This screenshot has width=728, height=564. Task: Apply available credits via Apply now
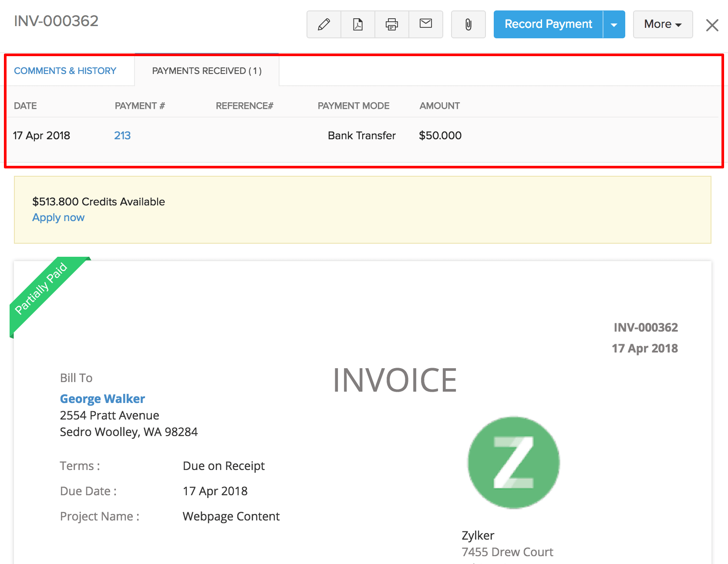click(58, 217)
